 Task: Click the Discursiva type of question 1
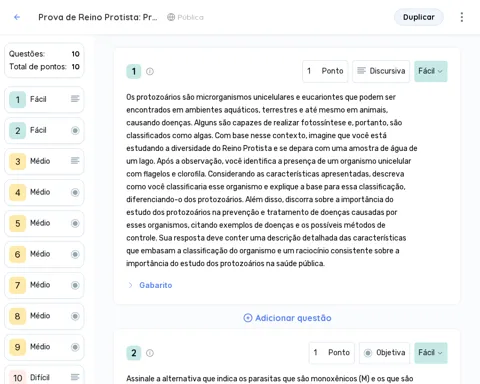tap(381, 71)
